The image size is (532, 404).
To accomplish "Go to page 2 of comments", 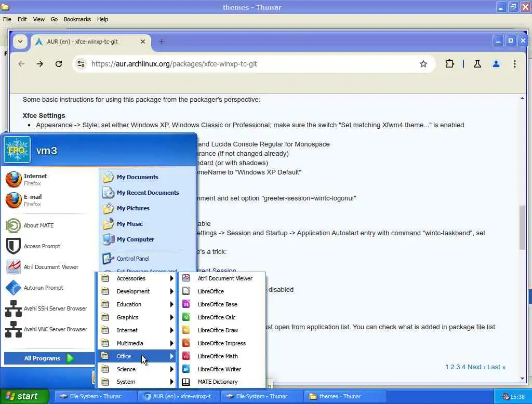I will coord(453,367).
